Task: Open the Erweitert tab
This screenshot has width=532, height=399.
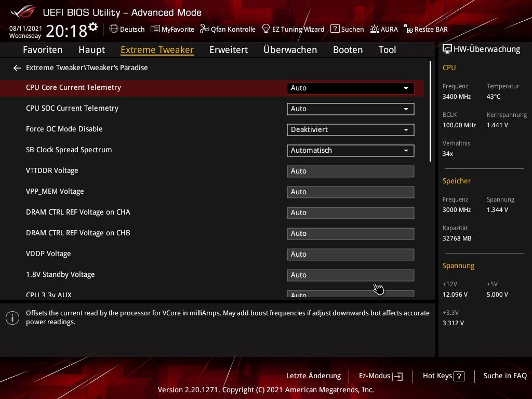Action: click(229, 49)
